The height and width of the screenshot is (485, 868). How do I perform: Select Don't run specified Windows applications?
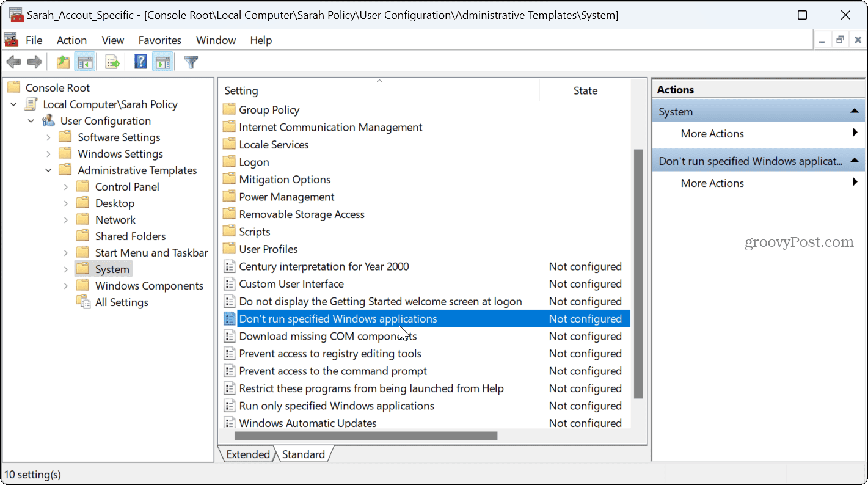tap(425, 319)
